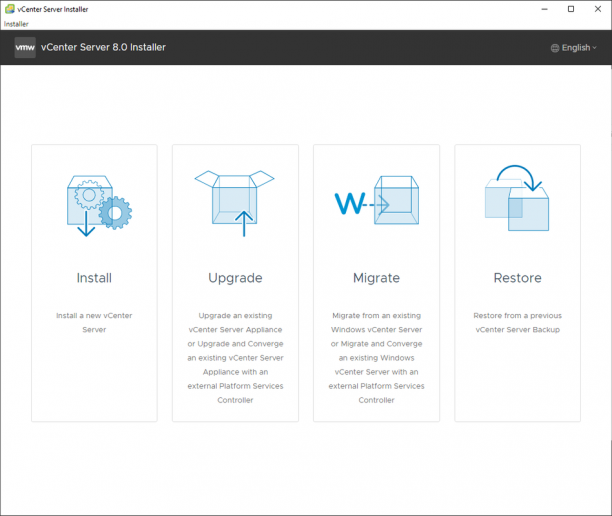612x516 pixels.
Task: Select the Restore card title
Action: [518, 278]
